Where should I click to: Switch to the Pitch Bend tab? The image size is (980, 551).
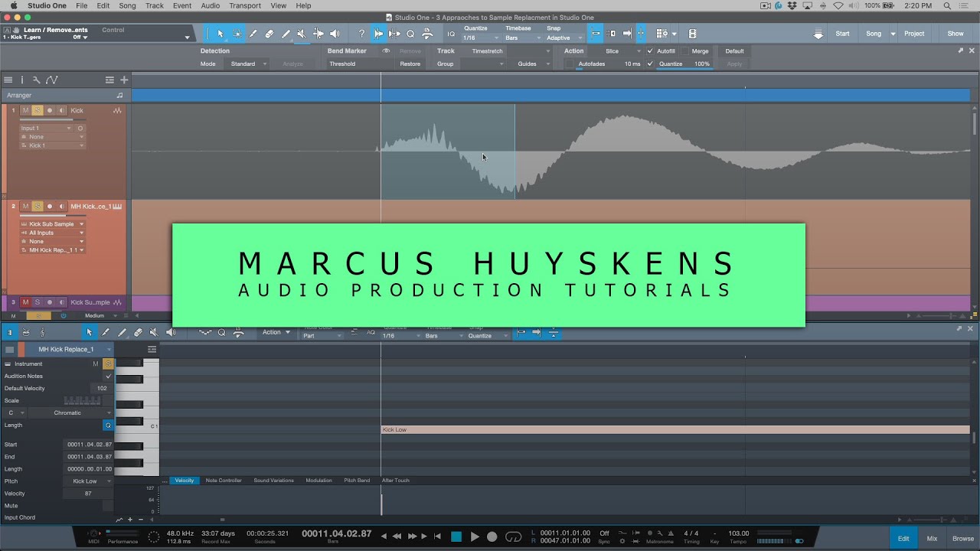point(357,481)
